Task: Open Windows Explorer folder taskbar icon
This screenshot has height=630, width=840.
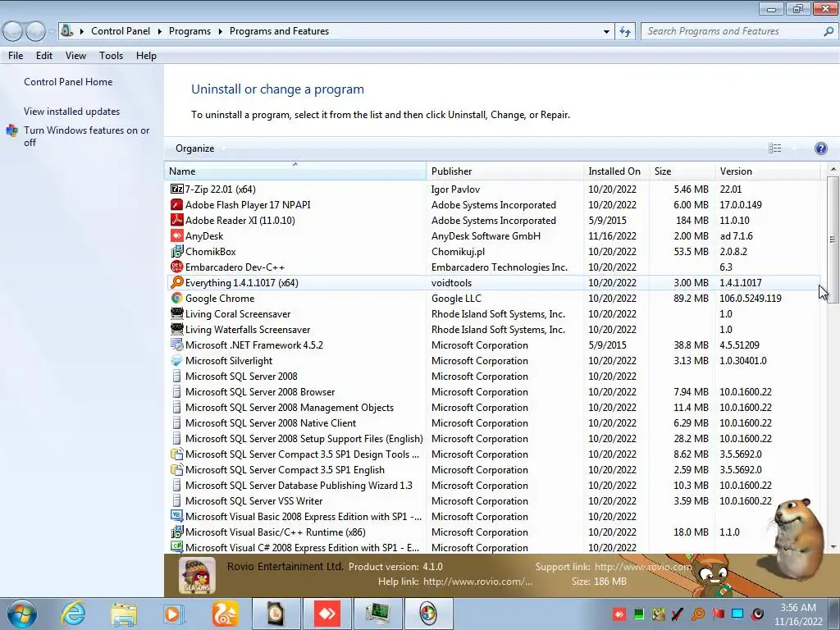Action: pos(124,614)
